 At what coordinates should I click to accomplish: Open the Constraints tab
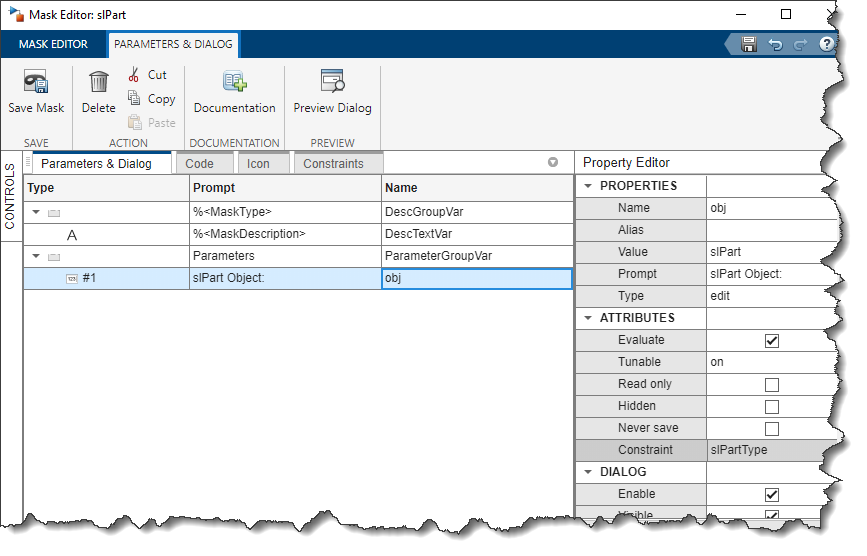coord(333,163)
